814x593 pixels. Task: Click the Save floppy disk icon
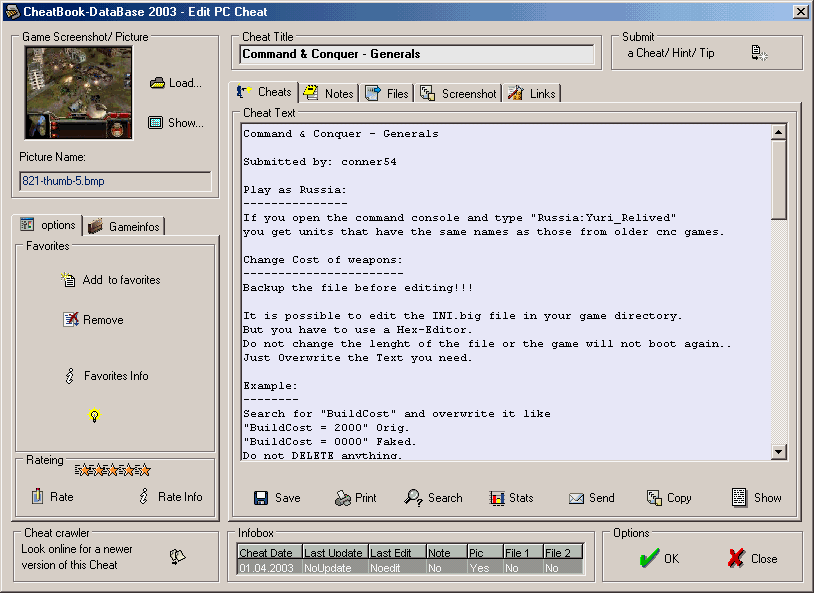(261, 498)
